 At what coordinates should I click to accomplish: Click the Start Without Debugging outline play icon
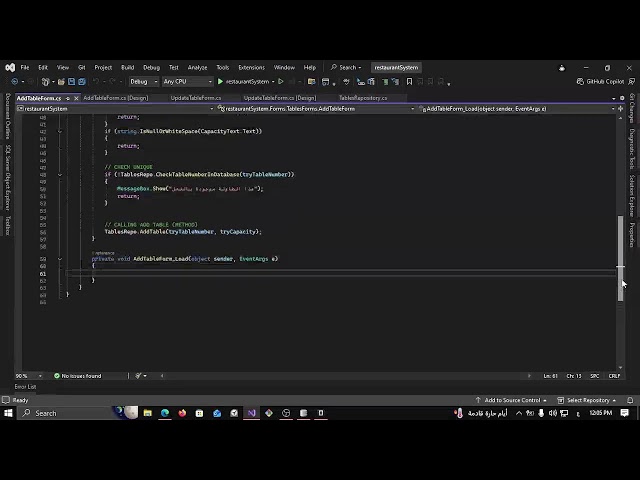281,82
